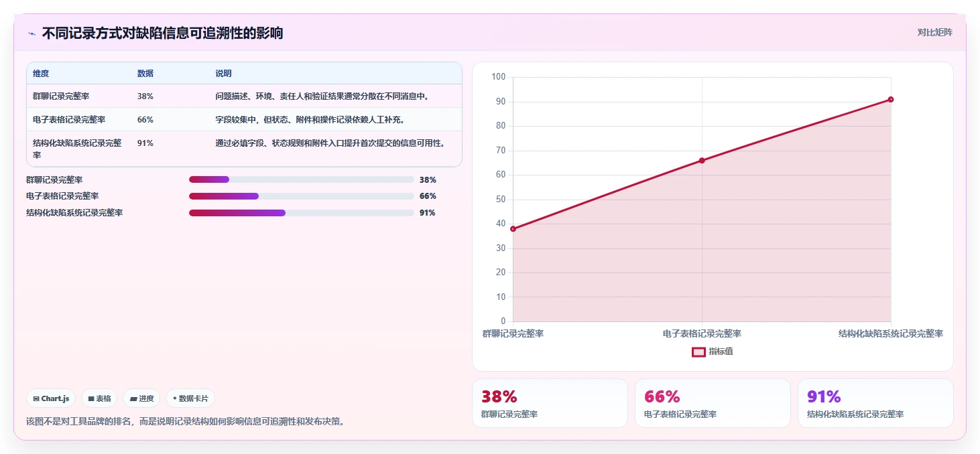Click the 电子表格记录完整率 table row label

(x=69, y=120)
